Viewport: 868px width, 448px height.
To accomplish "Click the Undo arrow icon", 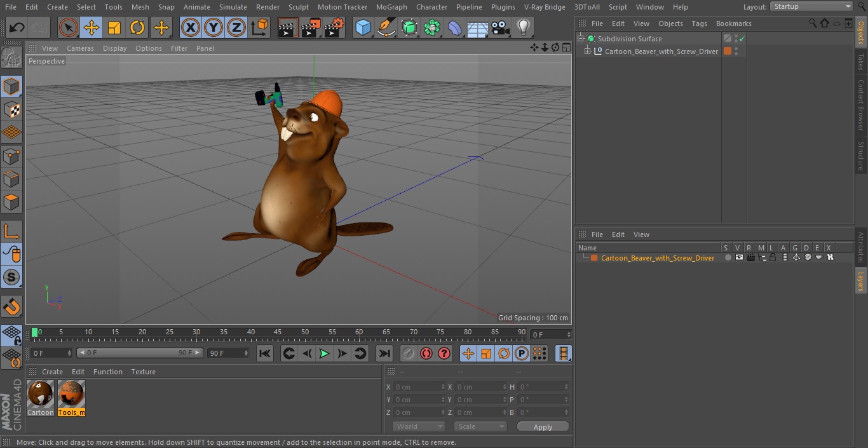I will click(x=17, y=27).
